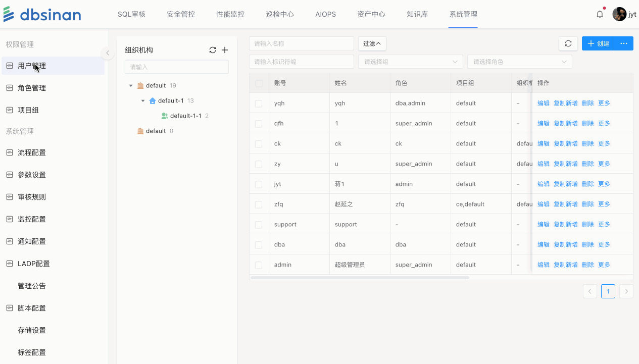Image resolution: width=639 pixels, height=364 pixels.
Task: Click the dbsinan logo
Action: click(x=42, y=14)
